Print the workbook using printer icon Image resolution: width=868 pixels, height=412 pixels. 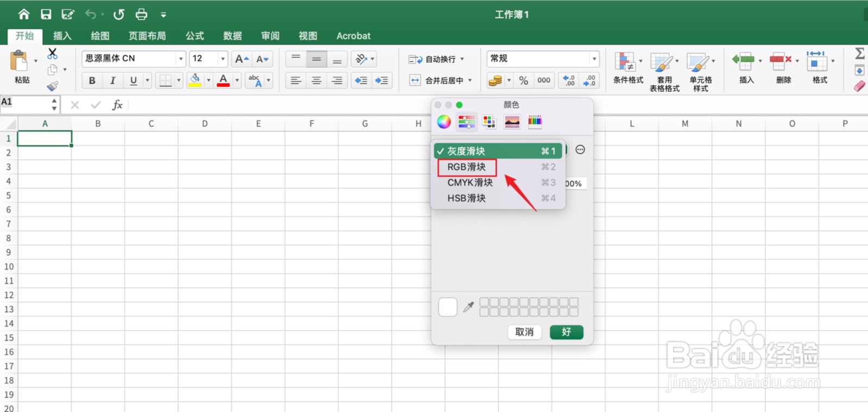[141, 14]
